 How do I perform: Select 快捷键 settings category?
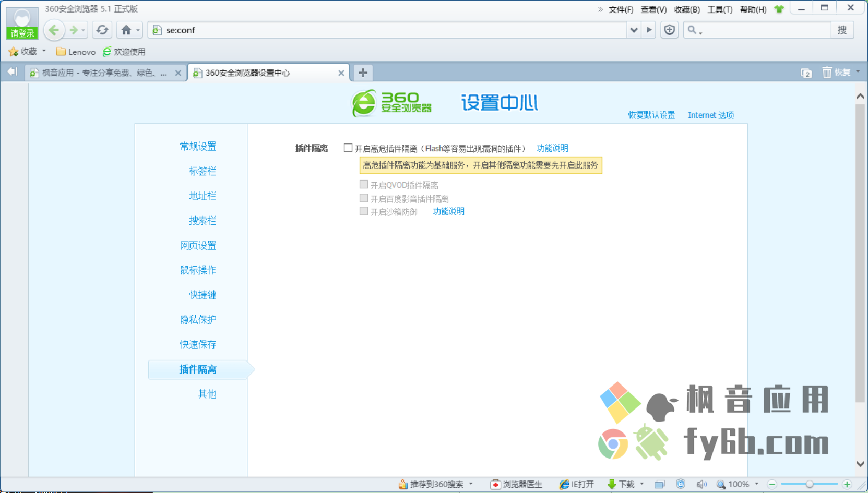tap(203, 295)
